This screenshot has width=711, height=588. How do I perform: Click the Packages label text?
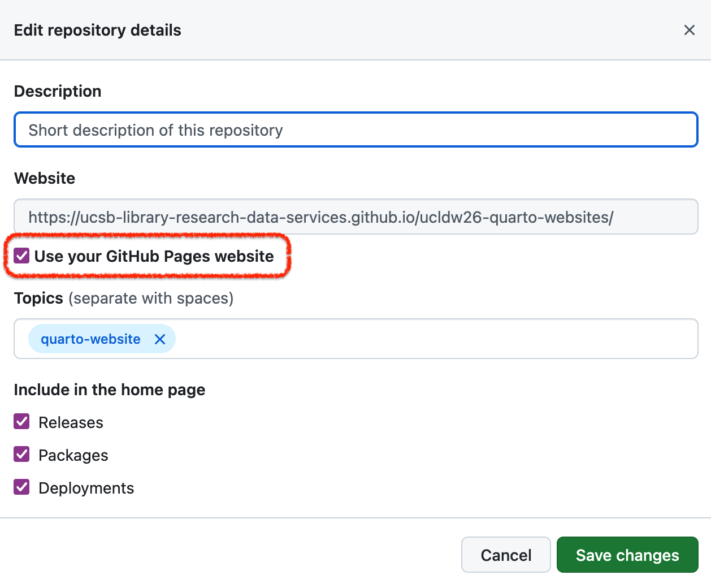coord(73,456)
